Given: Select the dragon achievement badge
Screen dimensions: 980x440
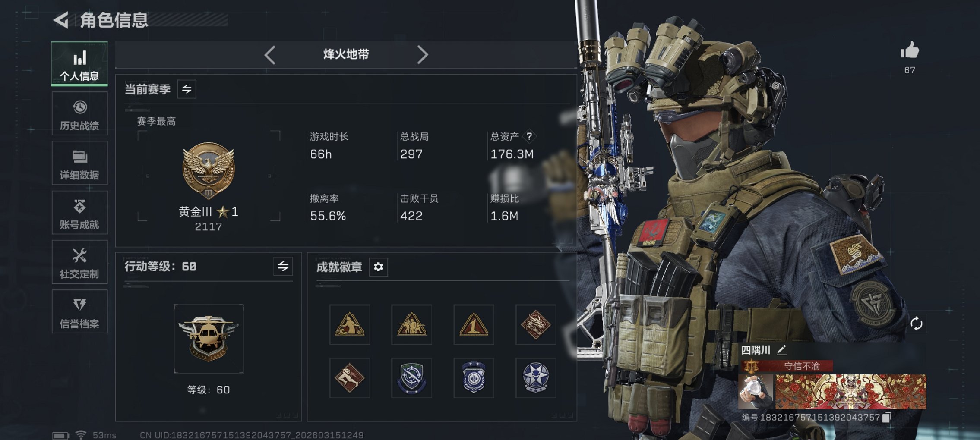Looking at the screenshot, I should [x=535, y=324].
